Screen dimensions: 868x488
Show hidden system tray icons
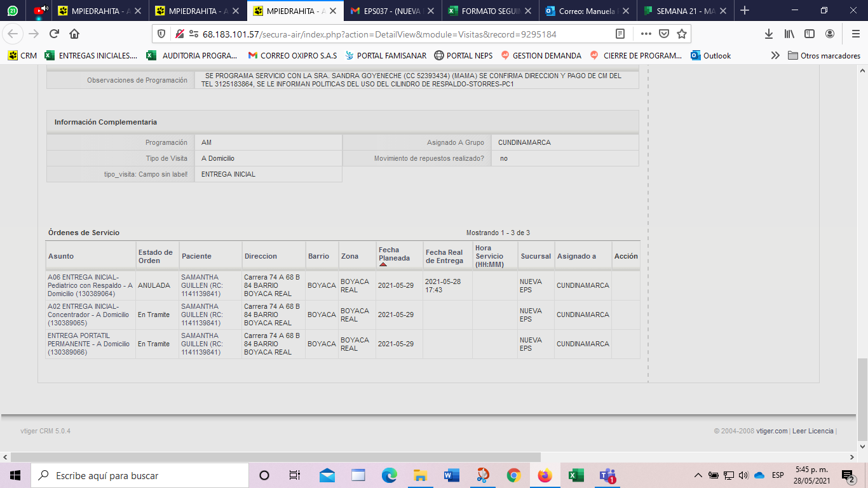pyautogui.click(x=698, y=475)
